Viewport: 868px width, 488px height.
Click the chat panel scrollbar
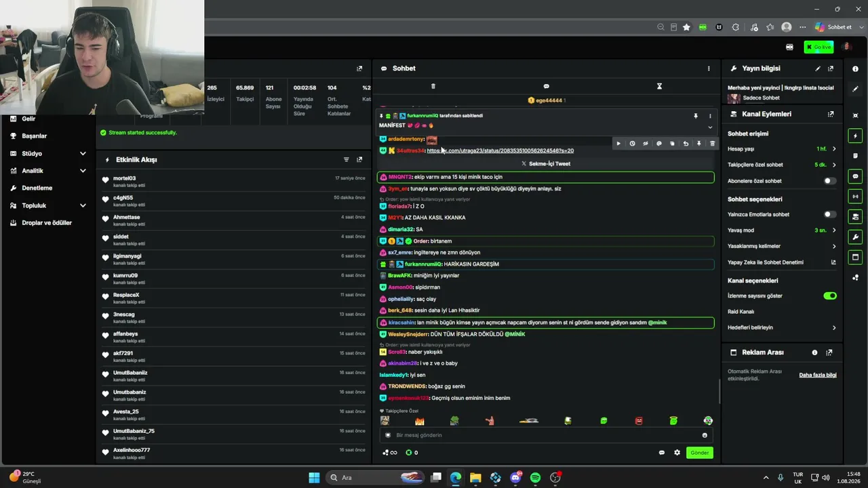point(719,391)
